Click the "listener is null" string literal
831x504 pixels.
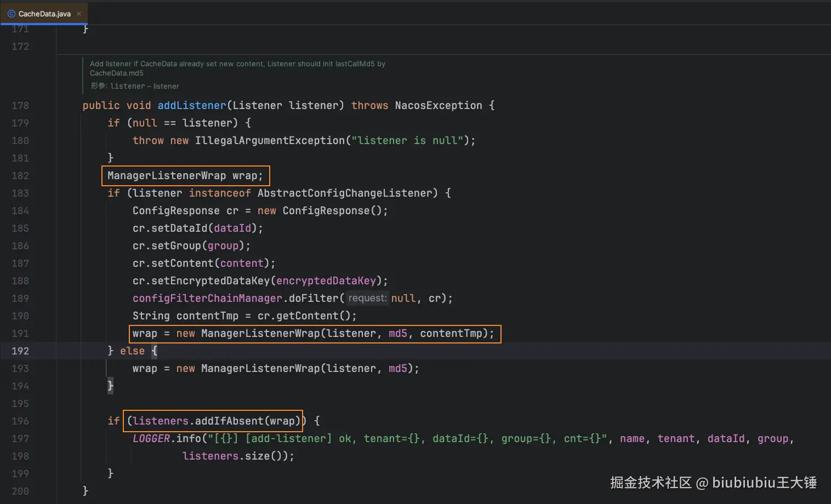[407, 141]
